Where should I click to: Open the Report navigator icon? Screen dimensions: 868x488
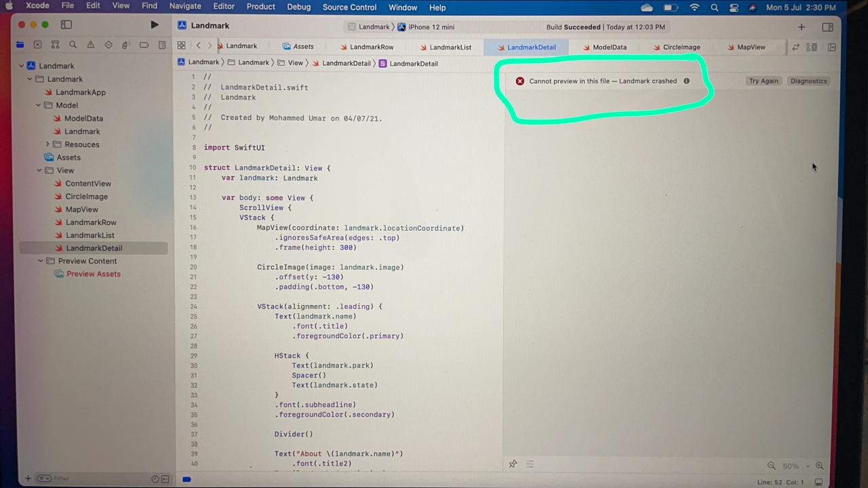tap(162, 45)
